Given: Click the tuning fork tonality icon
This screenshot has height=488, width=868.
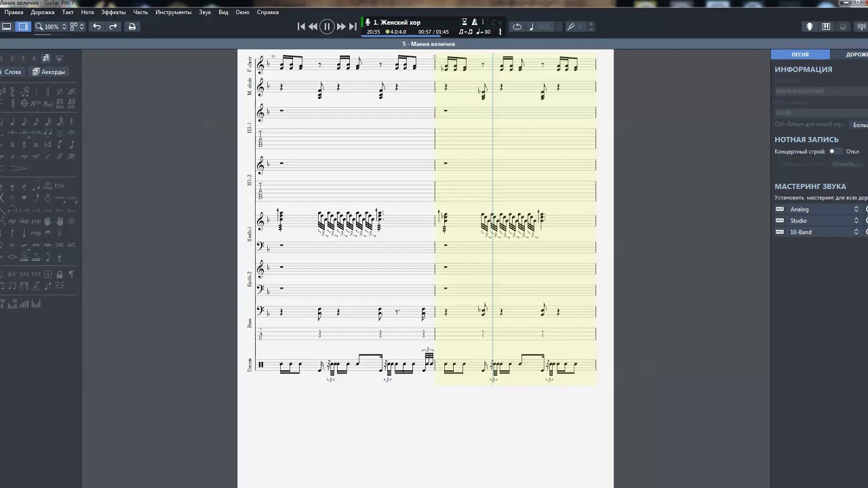Looking at the screenshot, I should pos(571,26).
